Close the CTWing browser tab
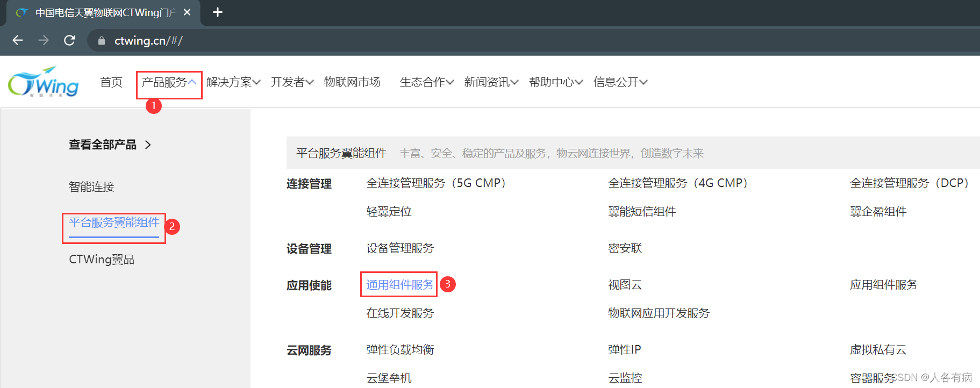 (x=187, y=12)
